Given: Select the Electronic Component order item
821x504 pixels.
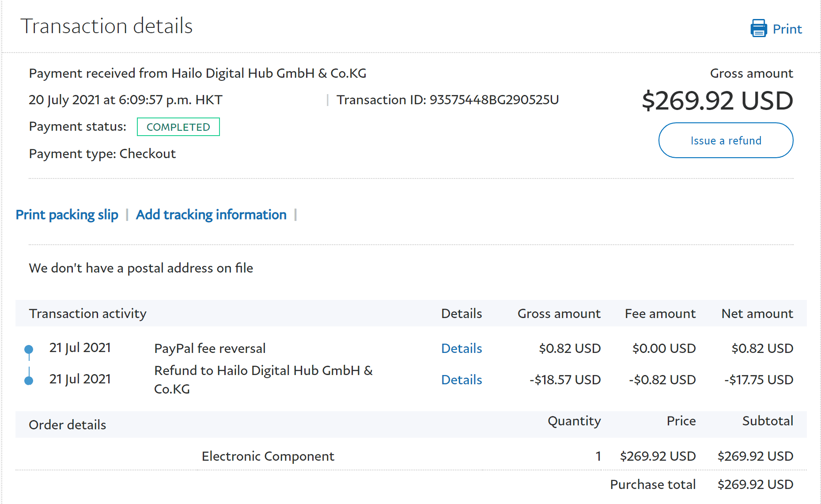Looking at the screenshot, I should (268, 456).
